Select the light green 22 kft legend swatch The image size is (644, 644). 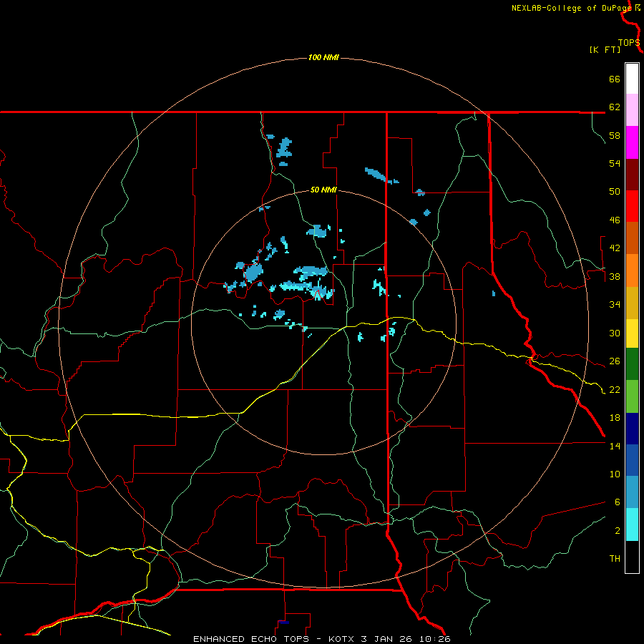(632, 396)
